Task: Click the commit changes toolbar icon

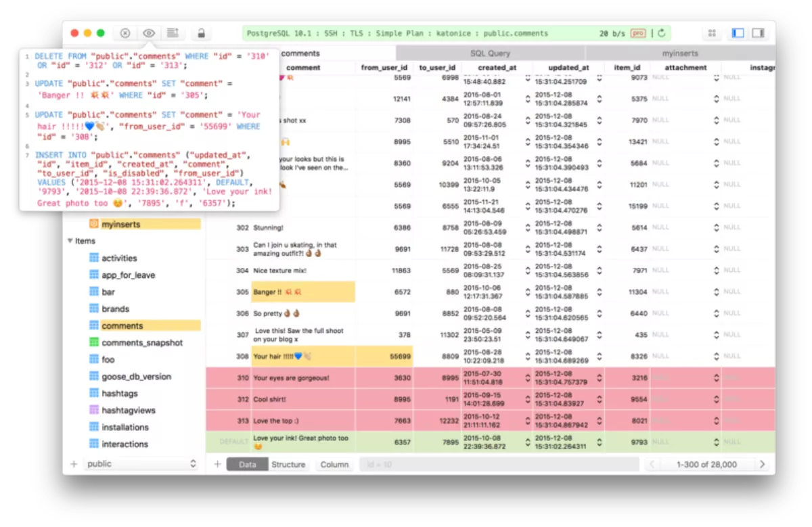Action: click(x=172, y=32)
